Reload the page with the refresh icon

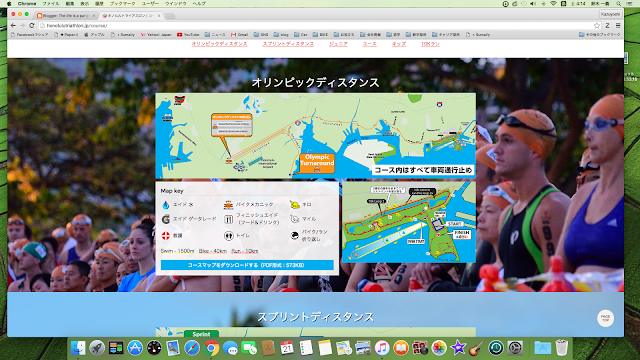point(32,25)
